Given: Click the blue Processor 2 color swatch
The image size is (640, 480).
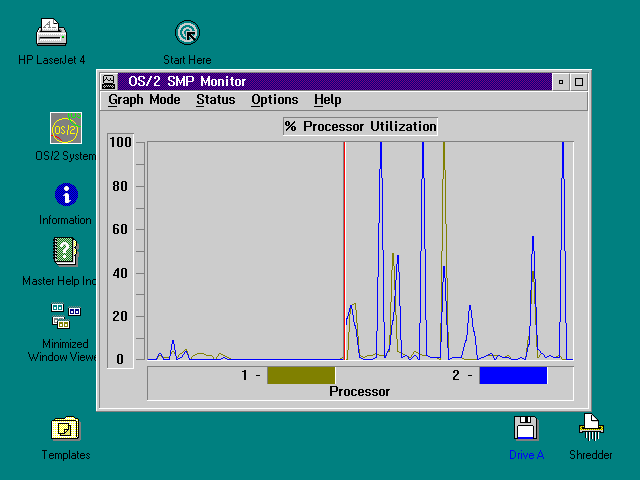Looking at the screenshot, I should 513,376.
